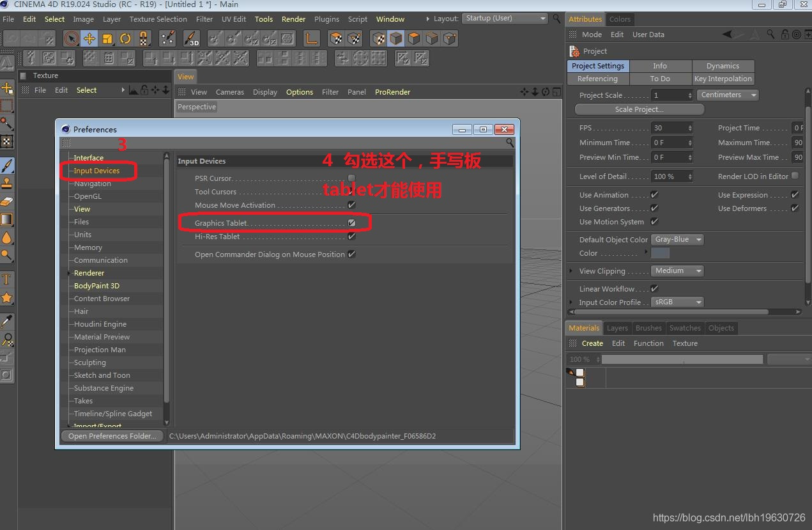
Task: Click the Open Preferences Folder... button
Action: coord(112,436)
